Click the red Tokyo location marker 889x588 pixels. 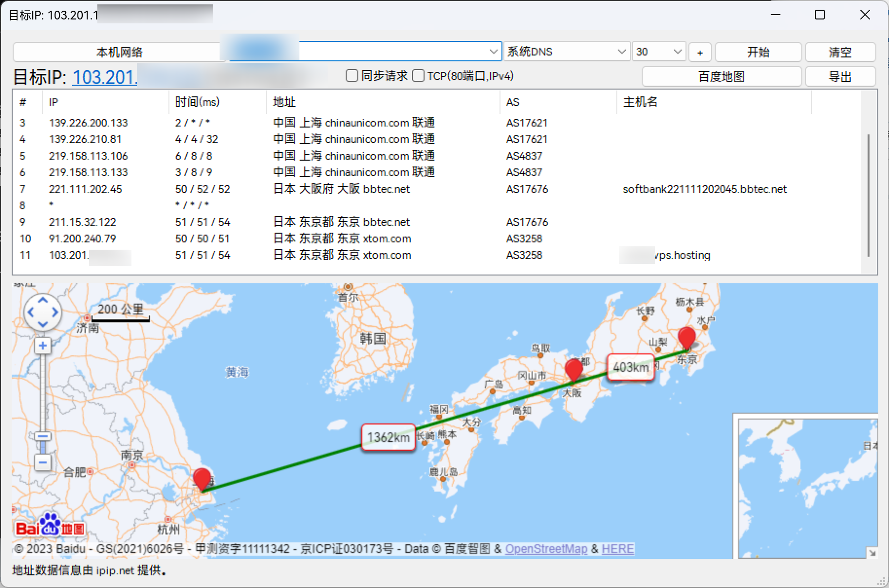686,337
